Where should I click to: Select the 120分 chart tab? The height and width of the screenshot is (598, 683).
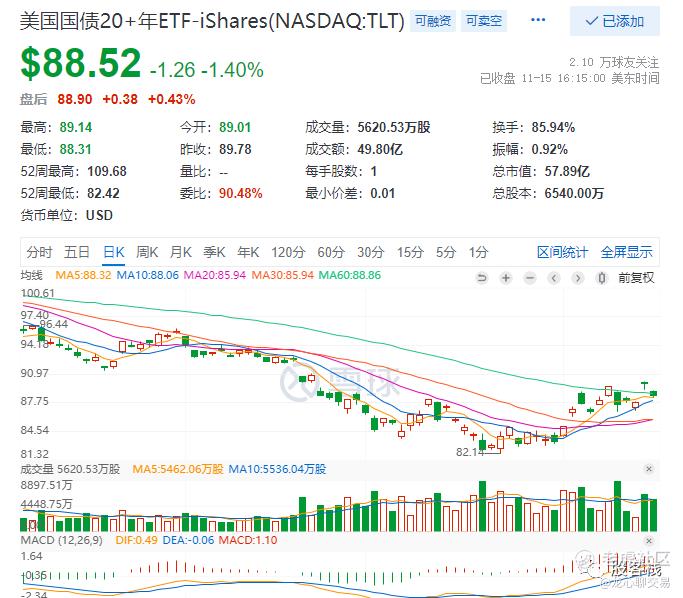[x=288, y=252]
